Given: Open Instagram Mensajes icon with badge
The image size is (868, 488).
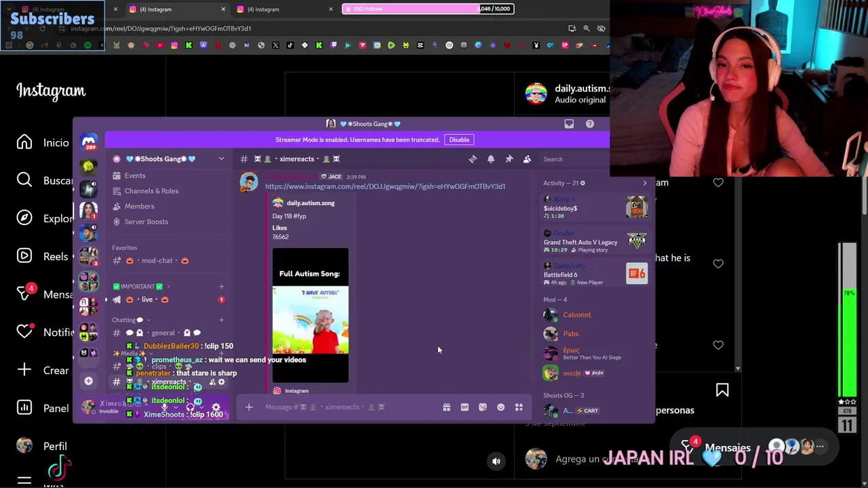Looking at the screenshot, I should pos(25,293).
